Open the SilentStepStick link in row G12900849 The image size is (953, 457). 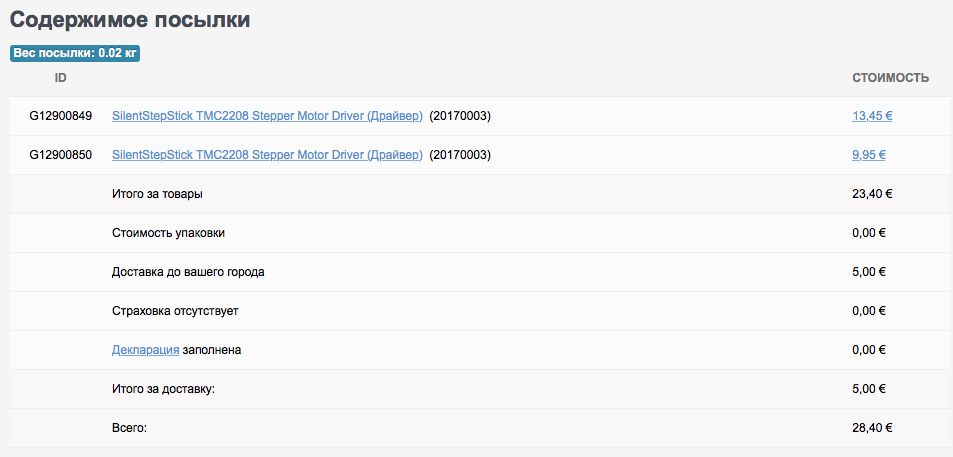pyautogui.click(x=267, y=116)
